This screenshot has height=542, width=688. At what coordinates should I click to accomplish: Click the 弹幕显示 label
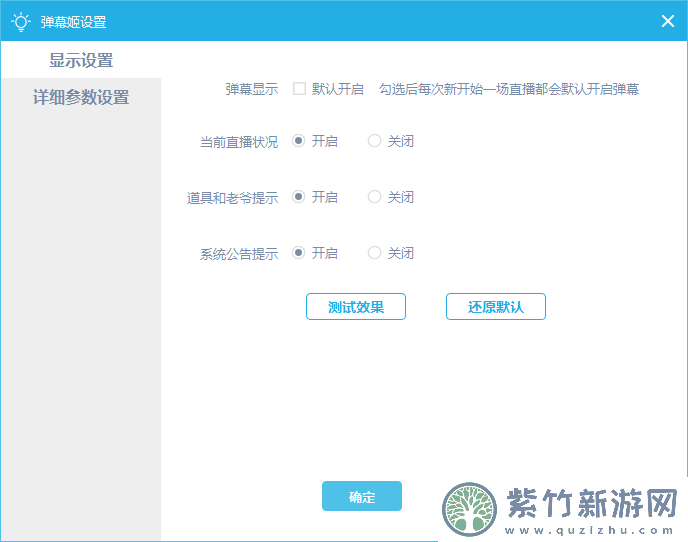(x=252, y=89)
